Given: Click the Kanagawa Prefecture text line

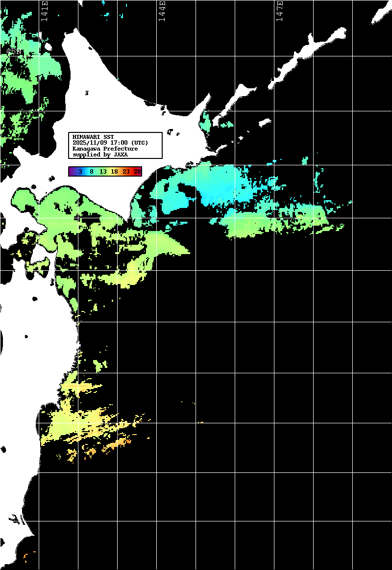Looking at the screenshot, I should coord(105,149).
